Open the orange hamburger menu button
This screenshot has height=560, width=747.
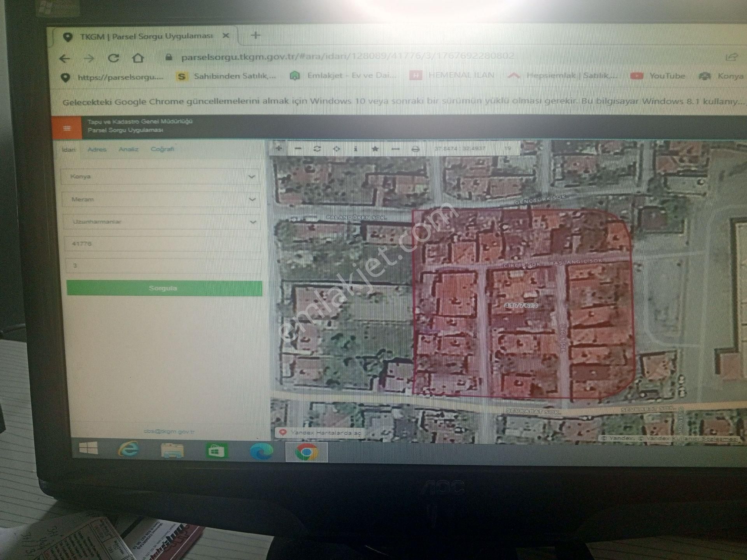67,128
